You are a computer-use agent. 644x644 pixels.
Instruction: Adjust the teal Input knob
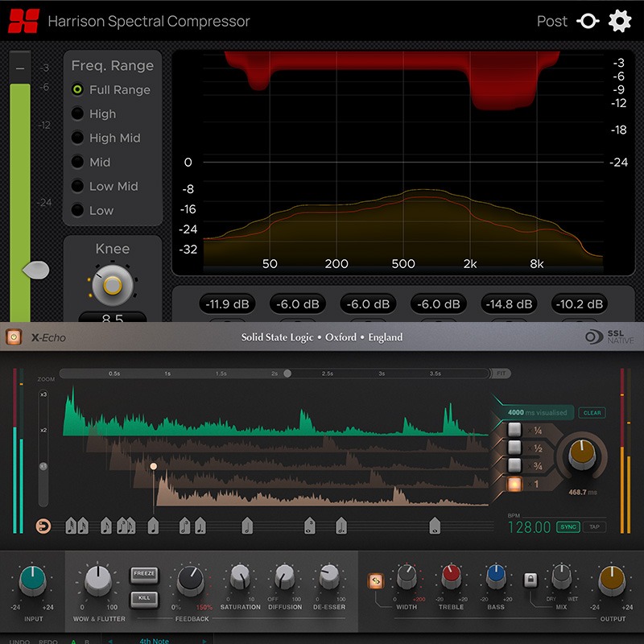pyautogui.click(x=33, y=580)
